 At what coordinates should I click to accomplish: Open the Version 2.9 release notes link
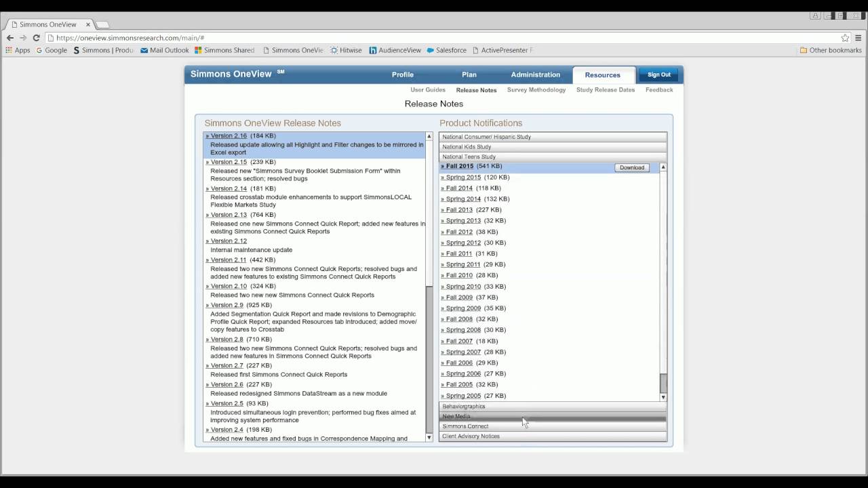pyautogui.click(x=224, y=305)
